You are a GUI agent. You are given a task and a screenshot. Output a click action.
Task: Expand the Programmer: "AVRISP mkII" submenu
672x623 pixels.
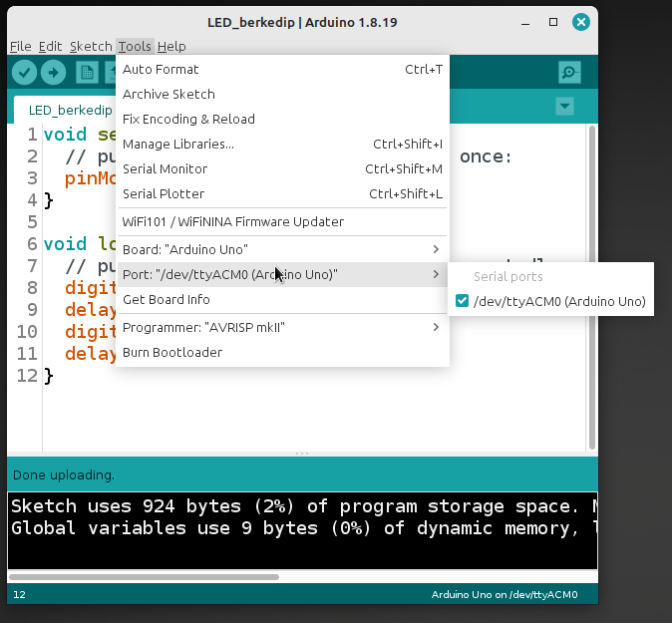tap(282, 327)
